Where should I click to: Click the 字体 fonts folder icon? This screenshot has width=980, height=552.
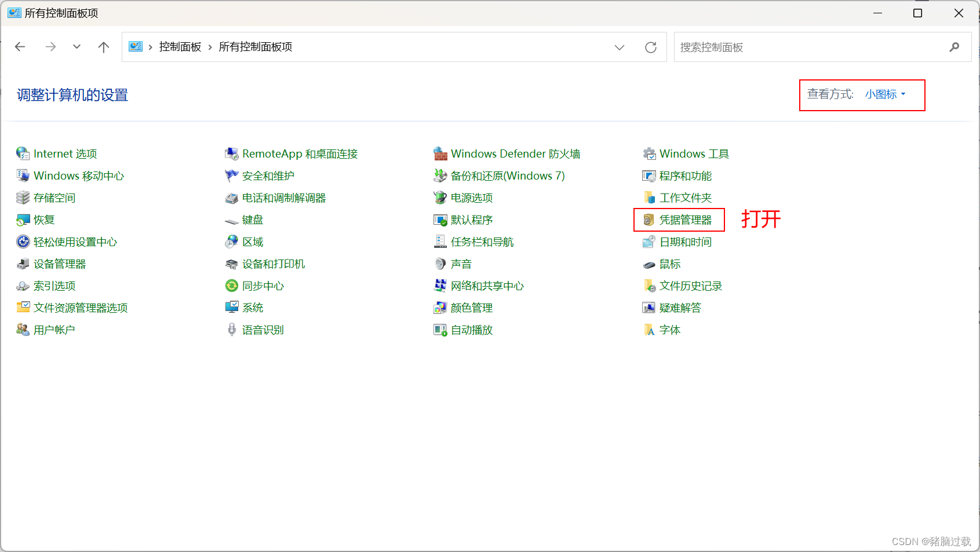coord(649,330)
